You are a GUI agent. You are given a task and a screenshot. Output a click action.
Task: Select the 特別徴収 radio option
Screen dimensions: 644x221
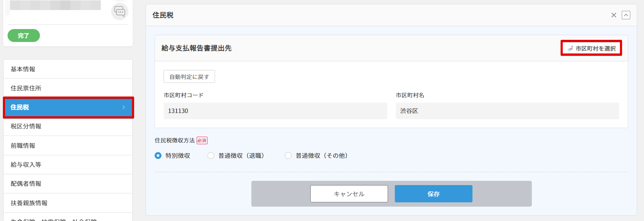point(158,156)
